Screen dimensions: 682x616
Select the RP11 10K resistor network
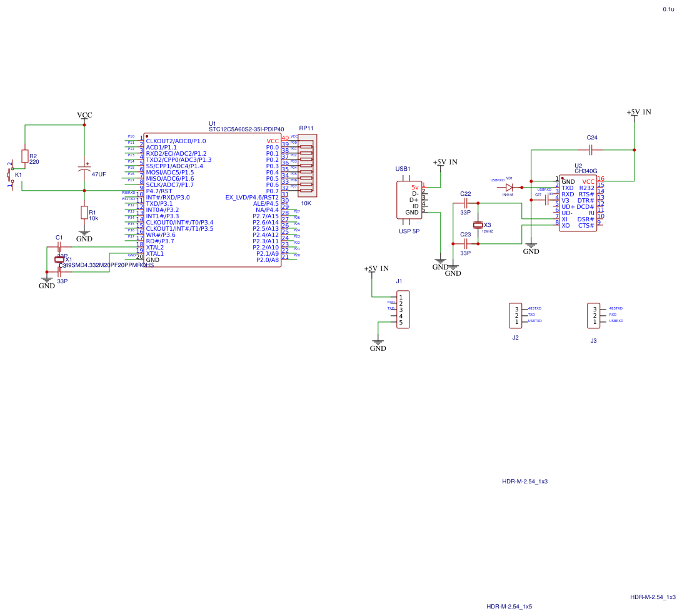pos(307,166)
